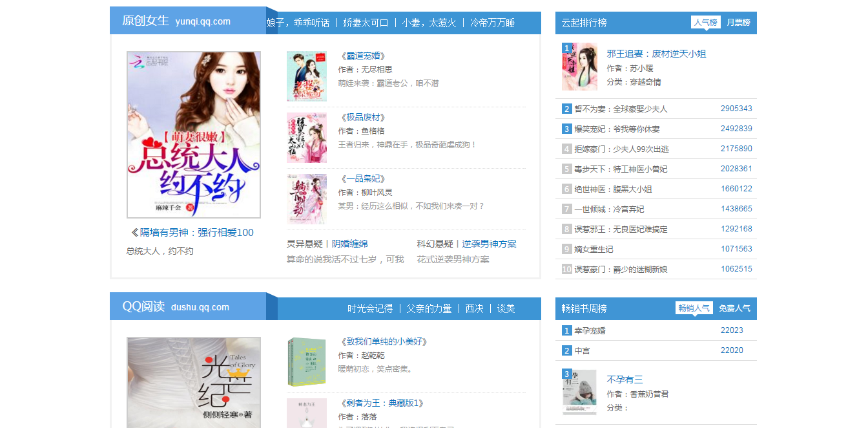This screenshot has width=868, height=428.
Task: Click the sales count 22023
Action: pyautogui.click(x=732, y=330)
